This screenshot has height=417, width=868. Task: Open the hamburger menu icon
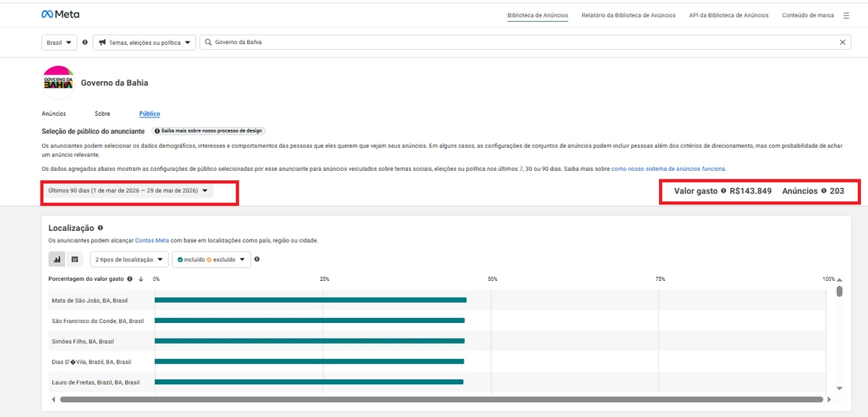(846, 15)
